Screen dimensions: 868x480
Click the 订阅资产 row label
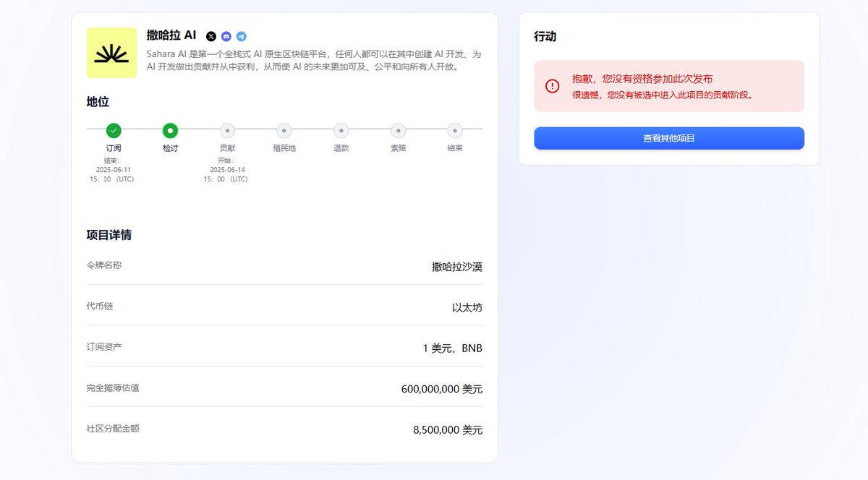point(104,347)
